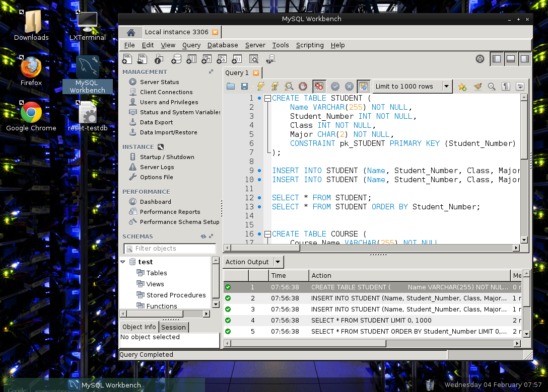548x392 pixels.
Task: Open the Database menu
Action: (x=223, y=45)
